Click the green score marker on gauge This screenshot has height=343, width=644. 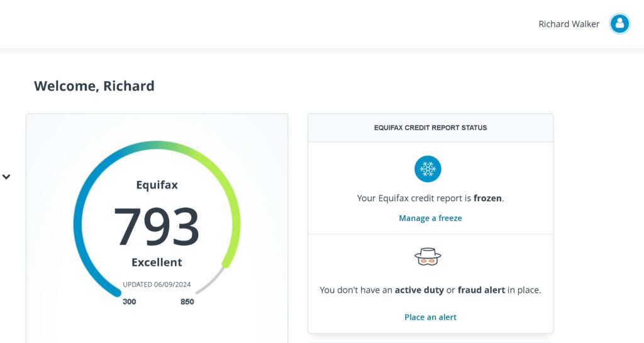point(226,264)
